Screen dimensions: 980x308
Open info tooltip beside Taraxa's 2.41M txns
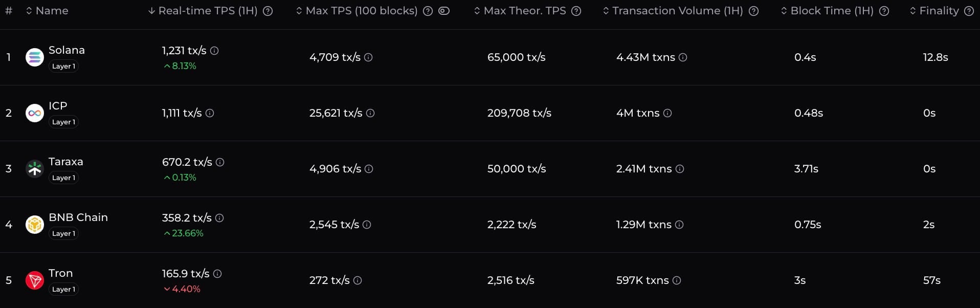680,169
